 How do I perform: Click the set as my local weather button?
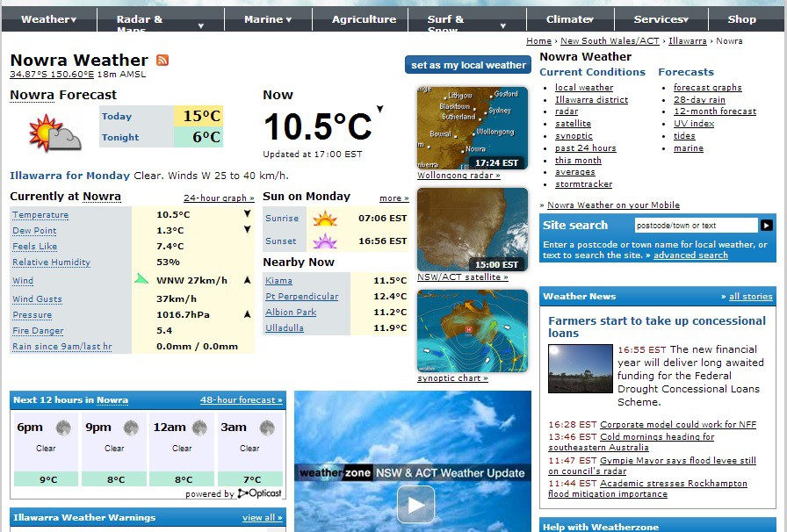[x=468, y=65]
